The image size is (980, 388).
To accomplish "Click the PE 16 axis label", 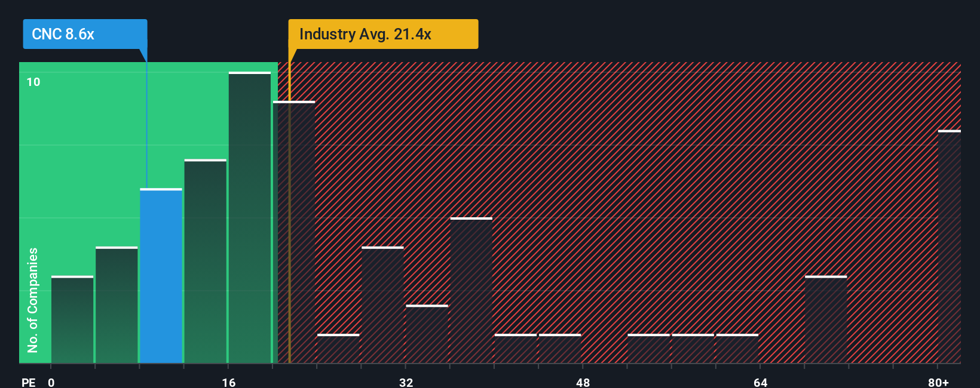I will [x=229, y=382].
